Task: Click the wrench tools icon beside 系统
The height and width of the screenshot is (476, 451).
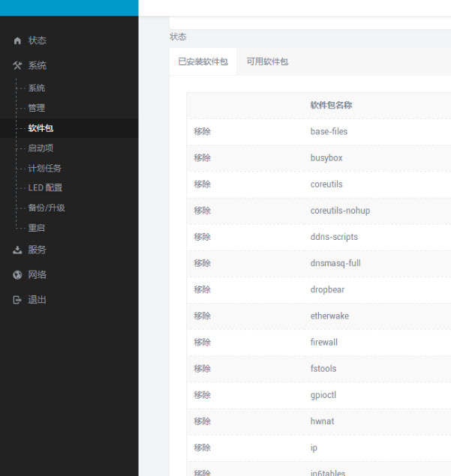Action: coord(17,65)
